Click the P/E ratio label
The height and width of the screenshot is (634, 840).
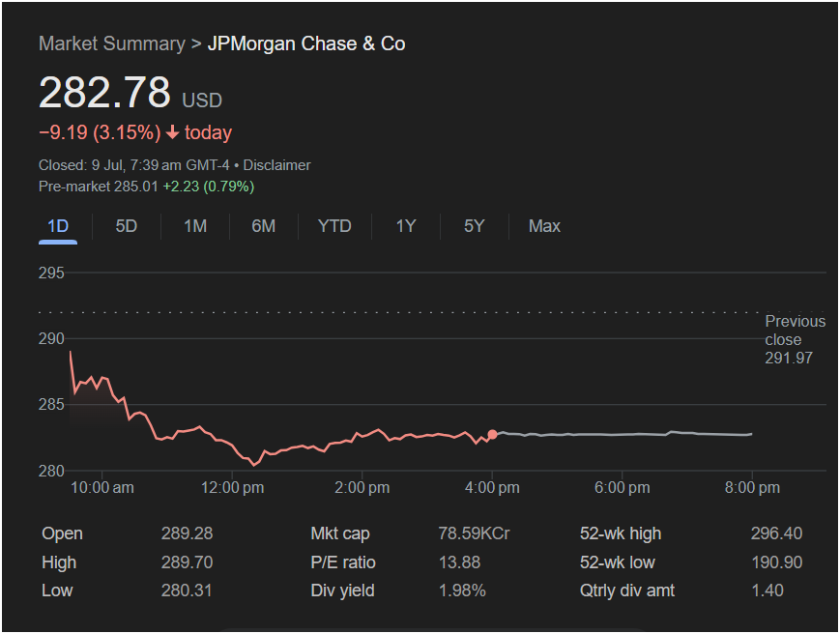[343, 562]
